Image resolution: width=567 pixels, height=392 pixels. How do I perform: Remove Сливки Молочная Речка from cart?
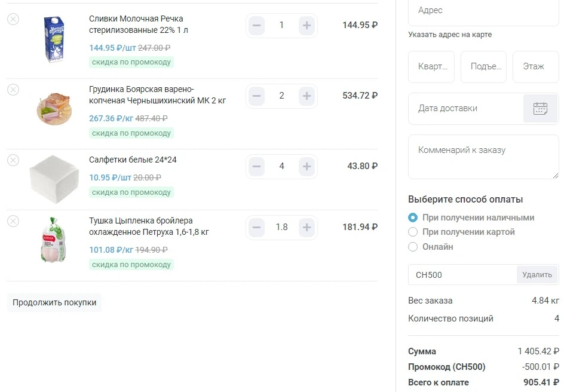[13, 19]
